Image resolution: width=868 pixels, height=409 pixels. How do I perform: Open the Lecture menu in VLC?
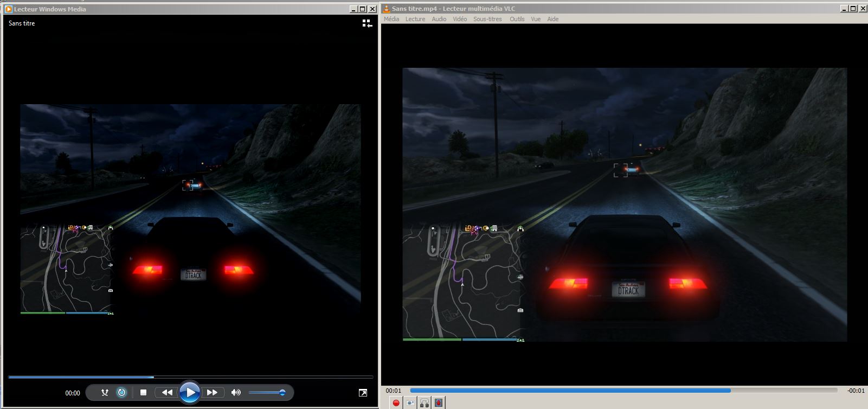pos(415,19)
